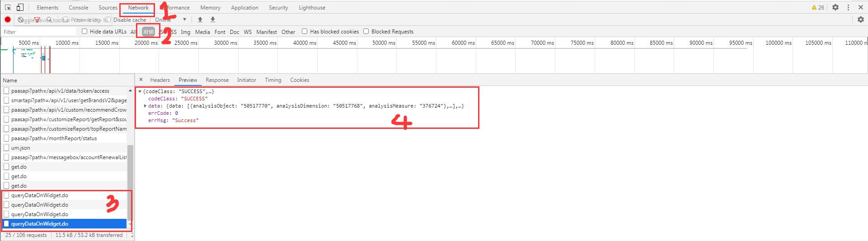
Task: Select the customizeReport/getReport request
Action: pyautogui.click(x=65, y=119)
